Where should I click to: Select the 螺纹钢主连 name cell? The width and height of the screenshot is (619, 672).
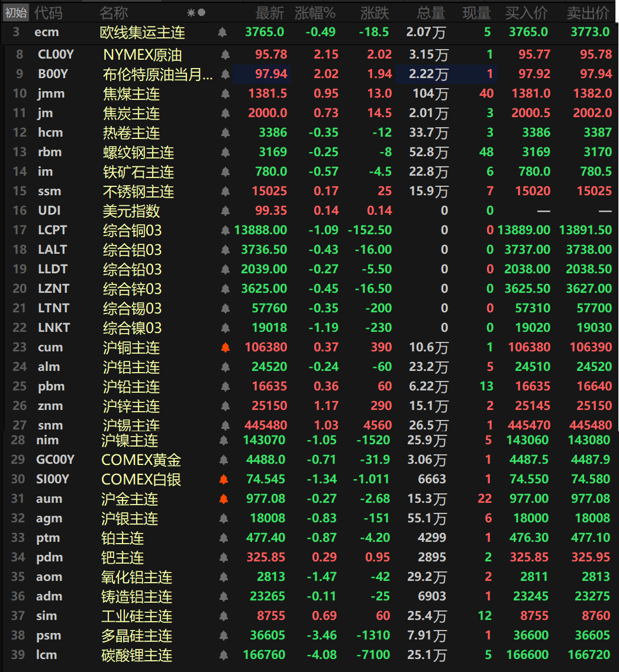pos(138,153)
